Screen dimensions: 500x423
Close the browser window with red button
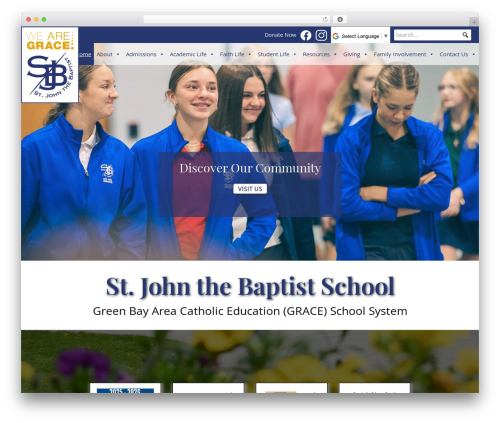coord(29,20)
